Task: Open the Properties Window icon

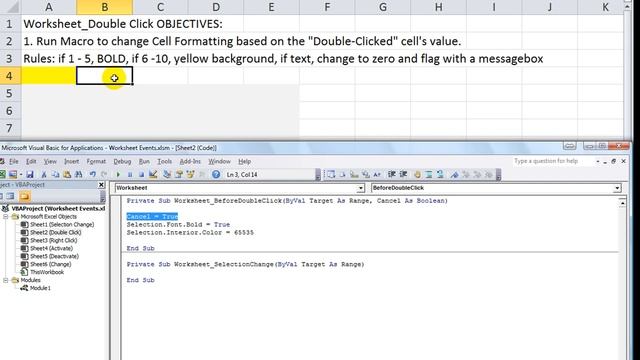Action: tap(179, 175)
